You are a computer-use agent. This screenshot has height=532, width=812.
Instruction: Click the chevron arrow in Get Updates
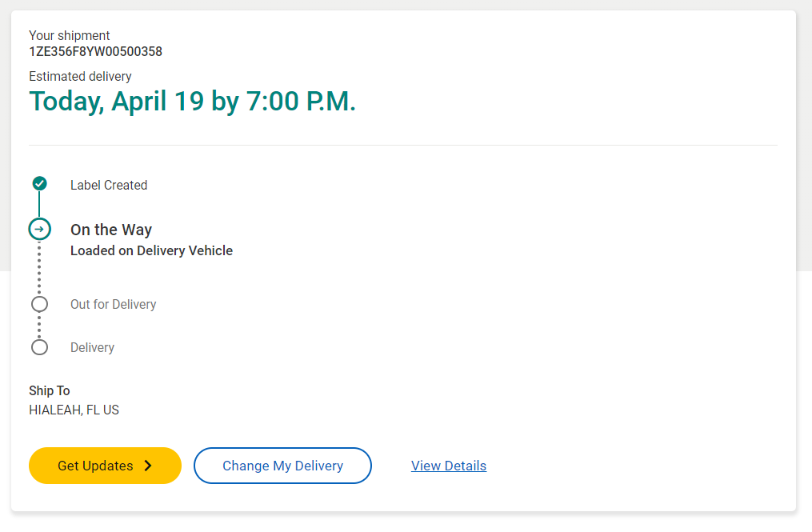pos(148,466)
